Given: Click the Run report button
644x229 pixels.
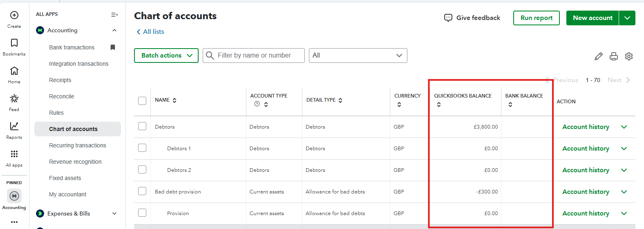Looking at the screenshot, I should [536, 18].
